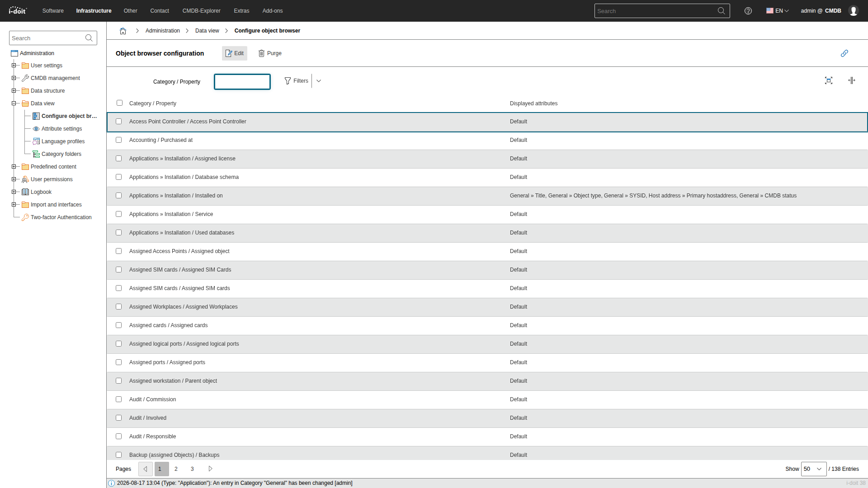Check the Accounting / Purchased at checkbox
The height and width of the screenshot is (488, 868).
(118, 140)
